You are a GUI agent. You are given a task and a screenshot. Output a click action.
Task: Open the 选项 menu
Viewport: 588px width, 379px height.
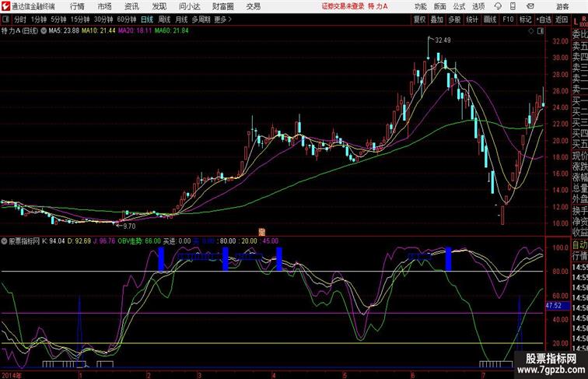(x=478, y=6)
